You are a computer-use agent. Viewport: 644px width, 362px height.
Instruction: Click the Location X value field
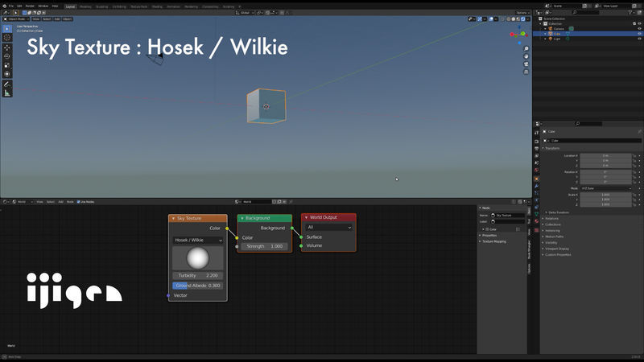[606, 156]
